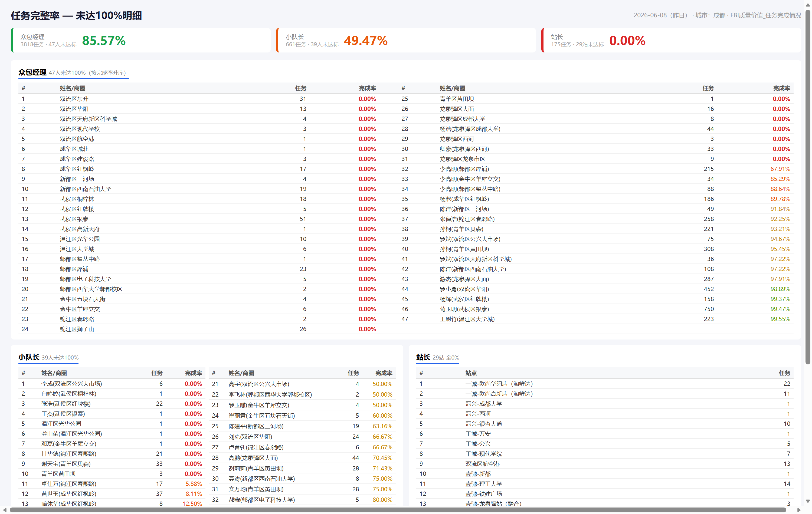
Task: Click 谢天宝(青羊区贝森) row name
Action: pyautogui.click(x=66, y=464)
